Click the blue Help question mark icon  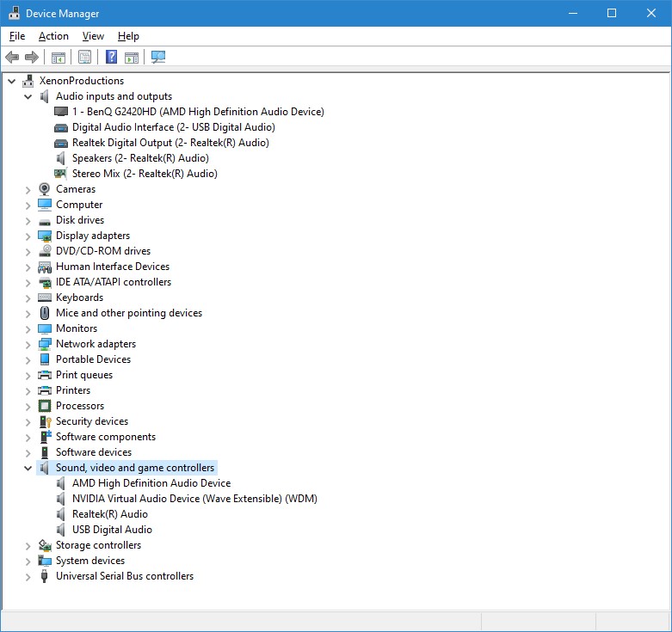[111, 58]
